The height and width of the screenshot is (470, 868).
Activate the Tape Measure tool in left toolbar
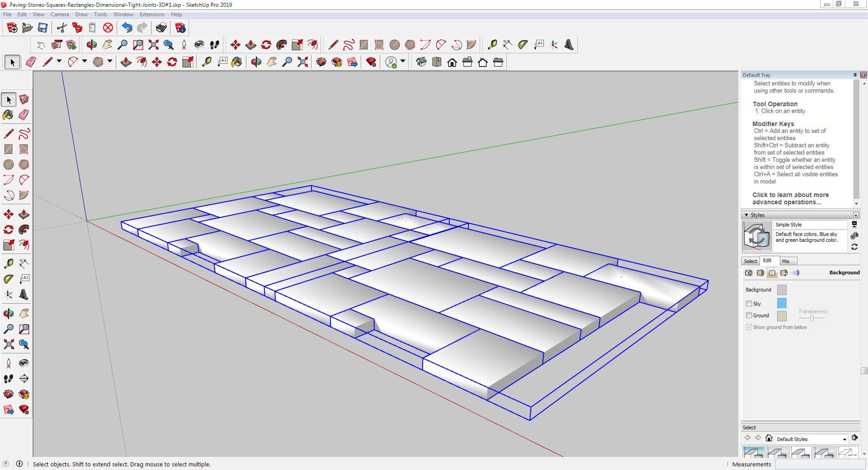[8, 263]
